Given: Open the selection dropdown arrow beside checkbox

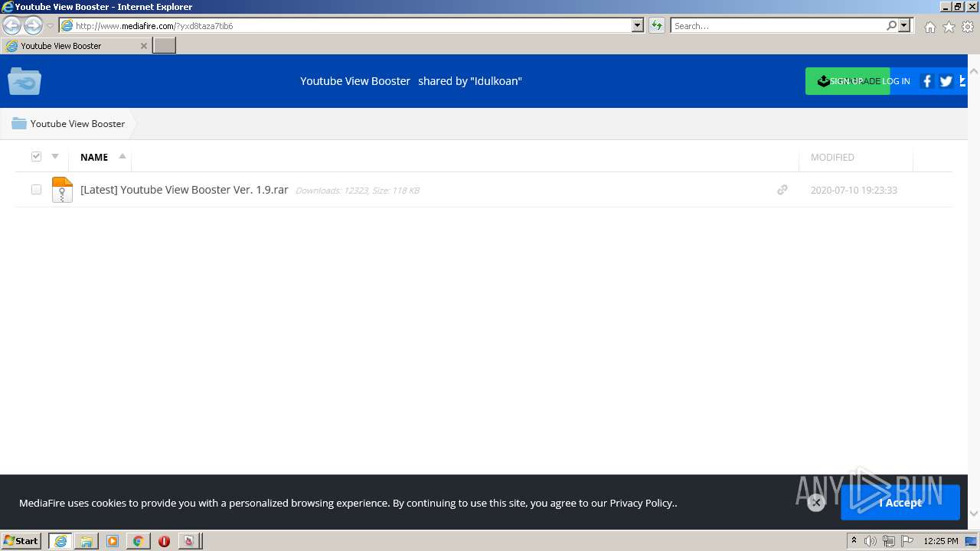Looking at the screenshot, I should click(x=55, y=156).
